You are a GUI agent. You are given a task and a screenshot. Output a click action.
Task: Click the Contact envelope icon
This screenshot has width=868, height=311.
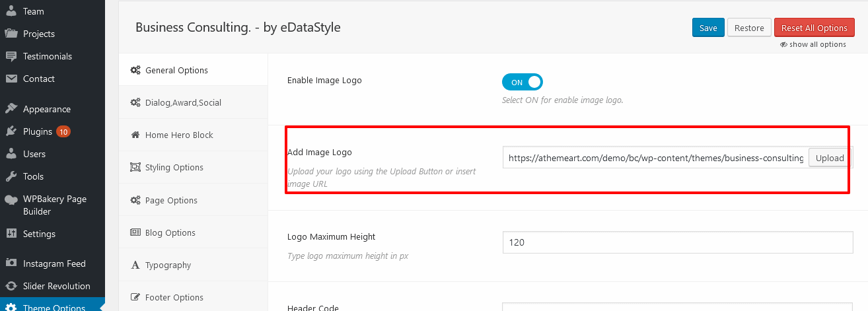[11, 79]
